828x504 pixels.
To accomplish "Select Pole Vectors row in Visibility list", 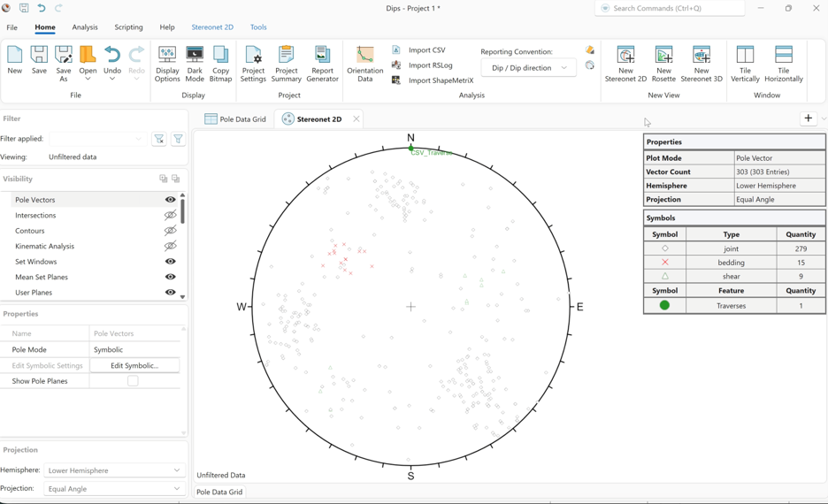I will point(94,200).
